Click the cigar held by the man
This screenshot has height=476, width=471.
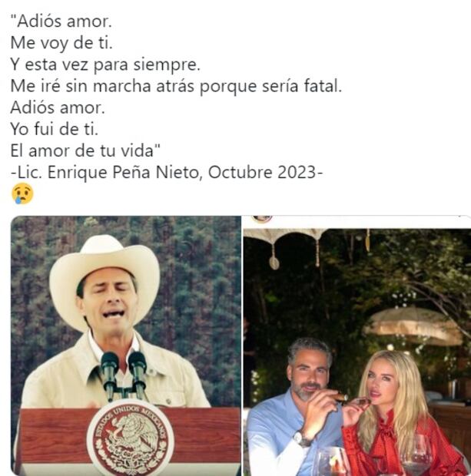tap(340, 397)
